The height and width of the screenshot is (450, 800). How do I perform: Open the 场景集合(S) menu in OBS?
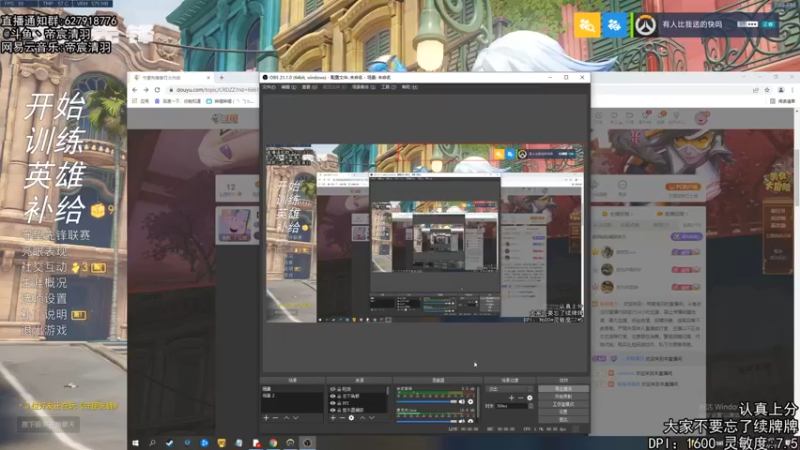point(363,87)
